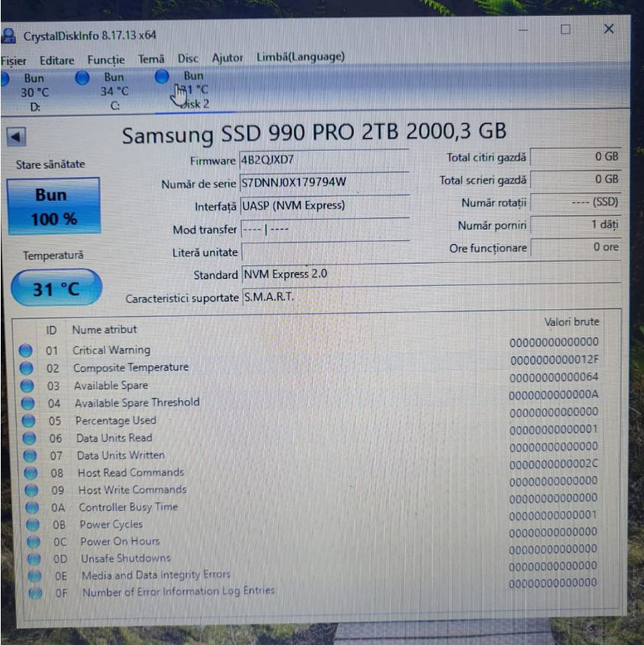Viewport: 644px width, 645px height.
Task: Minimize the CrystalDiskInfo window
Action: [523, 30]
